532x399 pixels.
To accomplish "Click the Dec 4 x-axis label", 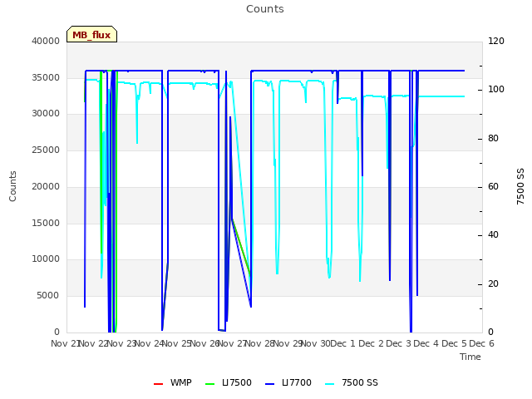I will pyautogui.click(x=426, y=343).
